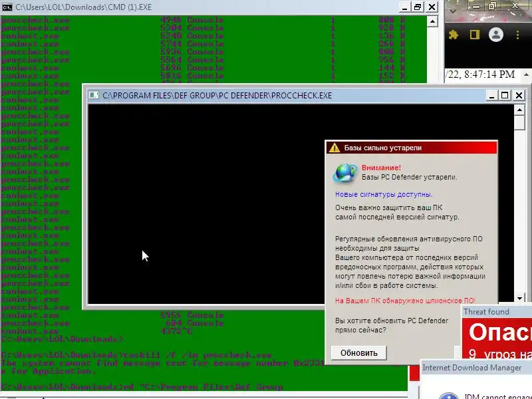
Task: Maximize the PROCCHECK.EXE window
Action: [505, 95]
